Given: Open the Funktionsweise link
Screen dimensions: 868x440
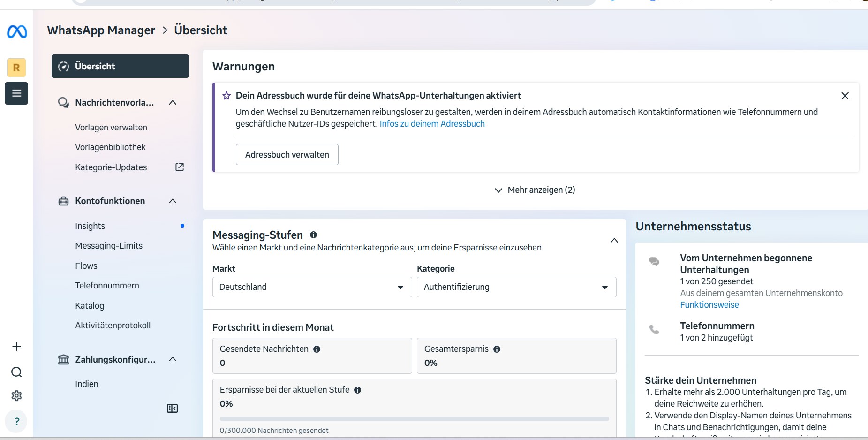Looking at the screenshot, I should (709, 305).
